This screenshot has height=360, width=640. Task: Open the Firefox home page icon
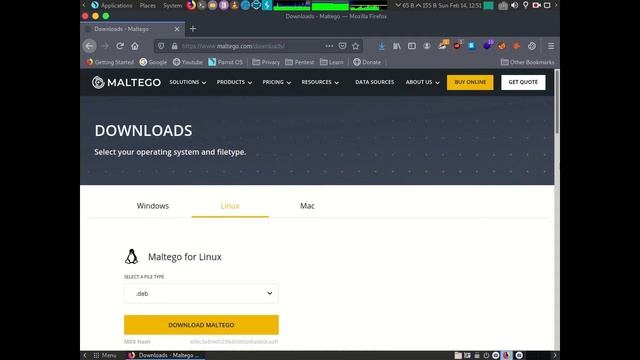click(x=135, y=46)
